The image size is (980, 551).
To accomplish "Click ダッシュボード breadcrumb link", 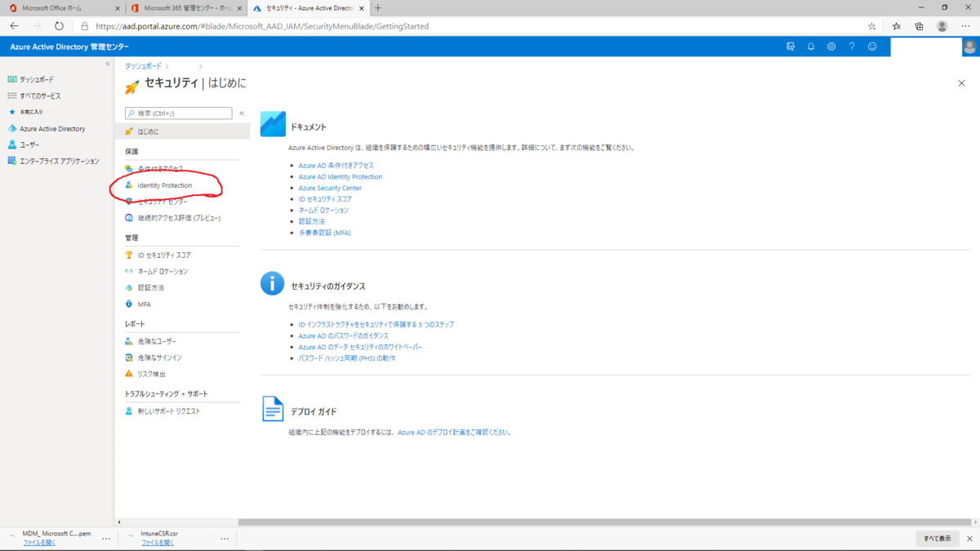I will point(144,66).
